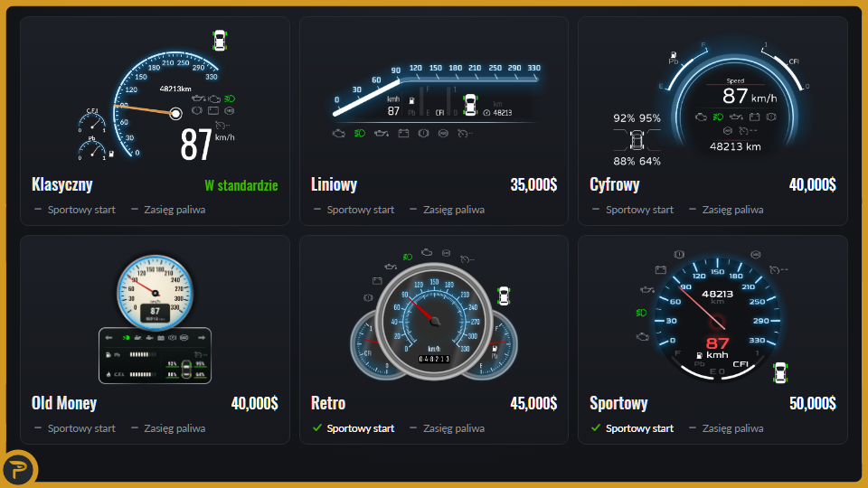Click Sportowy start under Klasyczny
This screenshot has width=868, height=488.
coord(81,210)
